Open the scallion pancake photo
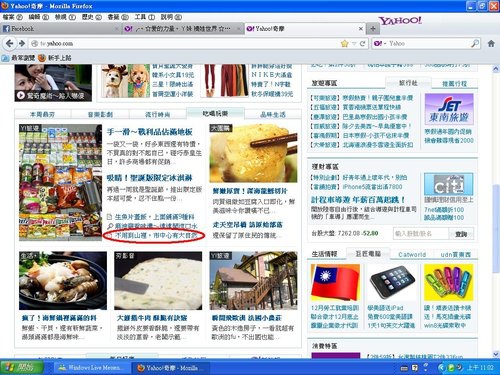500x375 pixels. point(158,281)
